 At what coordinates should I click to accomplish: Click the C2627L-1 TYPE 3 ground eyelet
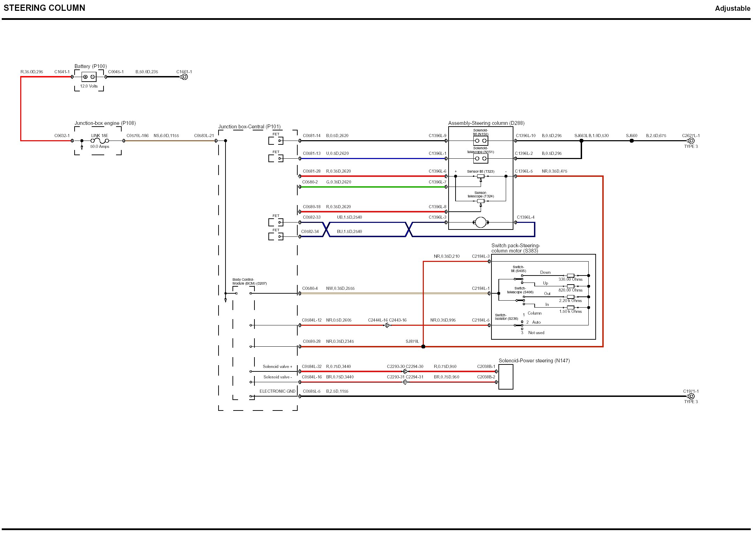point(691,141)
